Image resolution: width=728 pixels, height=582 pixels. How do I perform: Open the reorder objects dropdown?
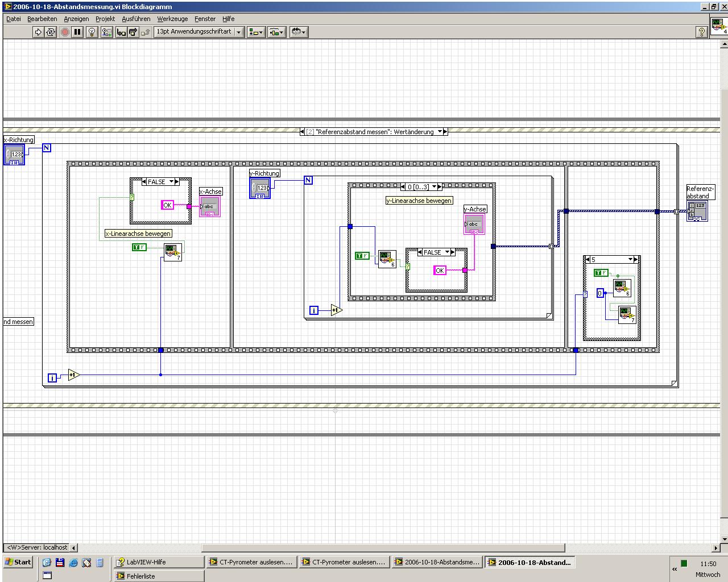(x=299, y=32)
